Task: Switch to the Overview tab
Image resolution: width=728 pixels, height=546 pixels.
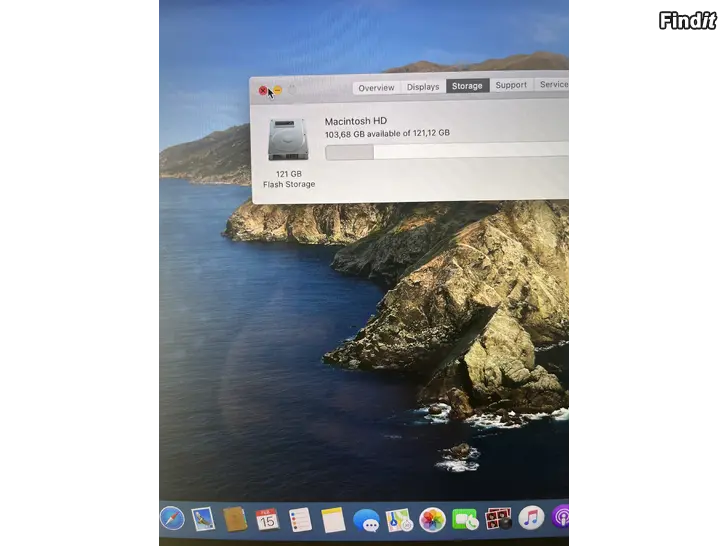Action: click(376, 87)
